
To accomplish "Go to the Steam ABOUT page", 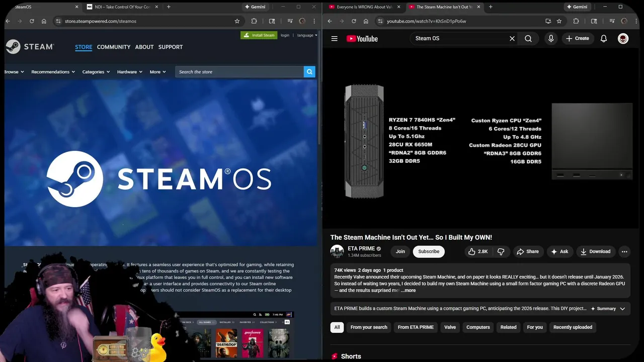I will point(144,47).
